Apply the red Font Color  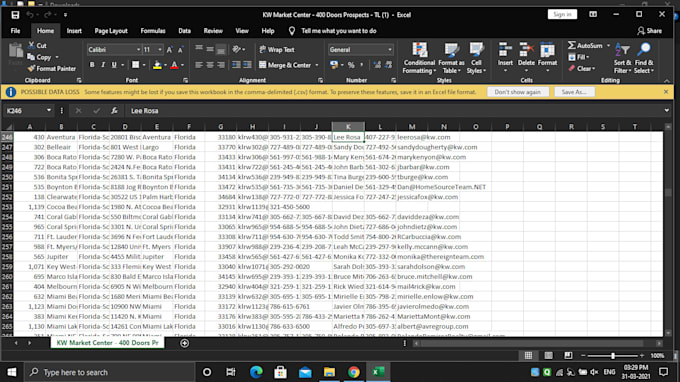coord(174,65)
